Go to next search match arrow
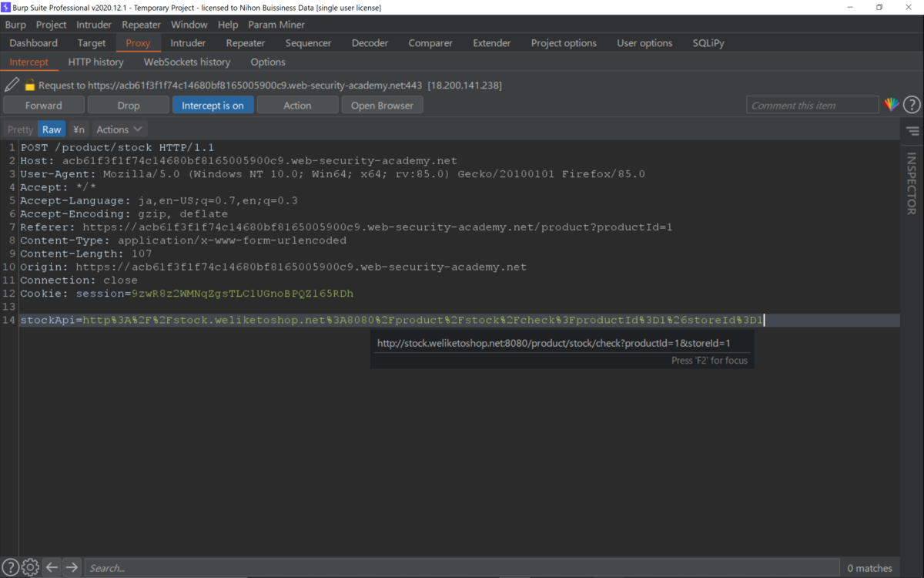 click(72, 567)
